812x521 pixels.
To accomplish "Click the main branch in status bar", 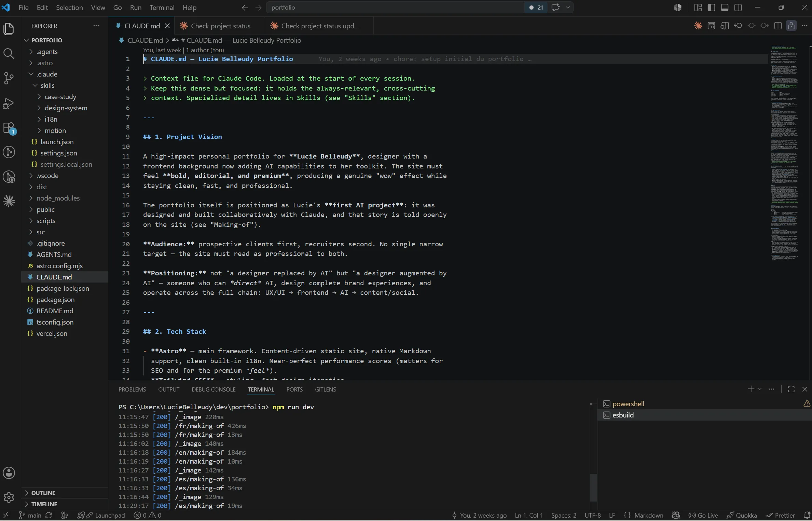I will 30,515.
